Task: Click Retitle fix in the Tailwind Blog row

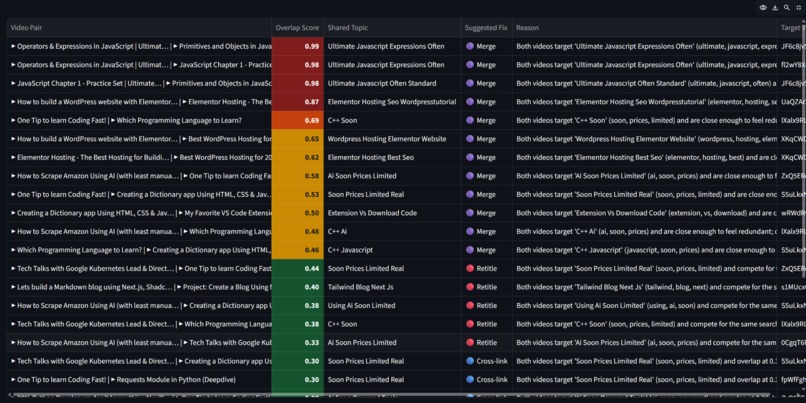Action: pos(486,287)
